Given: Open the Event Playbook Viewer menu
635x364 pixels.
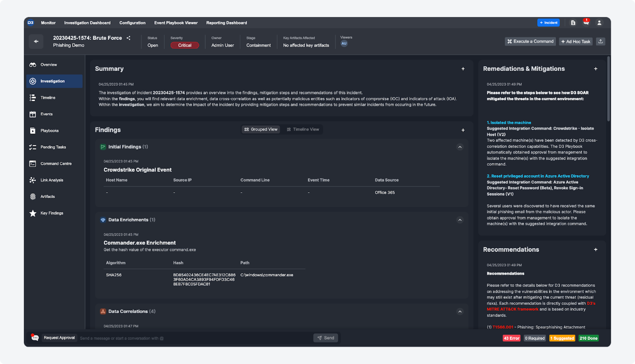Looking at the screenshot, I should pyautogui.click(x=176, y=23).
